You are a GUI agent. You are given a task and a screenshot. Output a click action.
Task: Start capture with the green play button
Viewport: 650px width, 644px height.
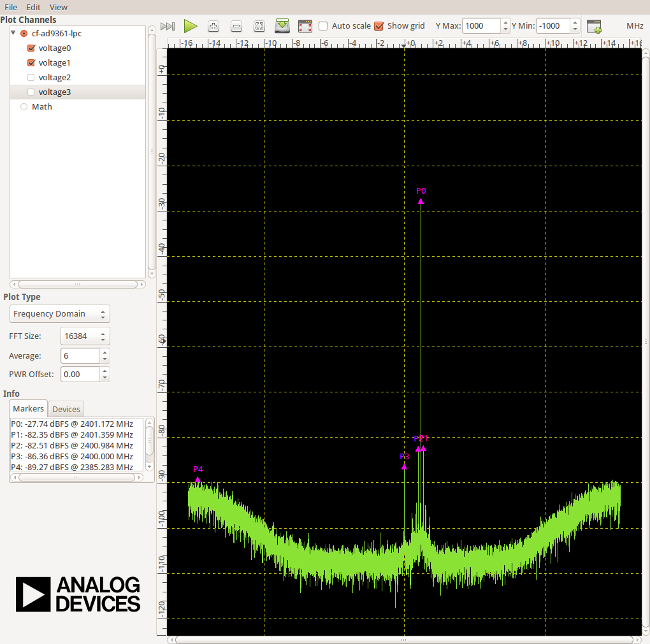[x=191, y=26]
